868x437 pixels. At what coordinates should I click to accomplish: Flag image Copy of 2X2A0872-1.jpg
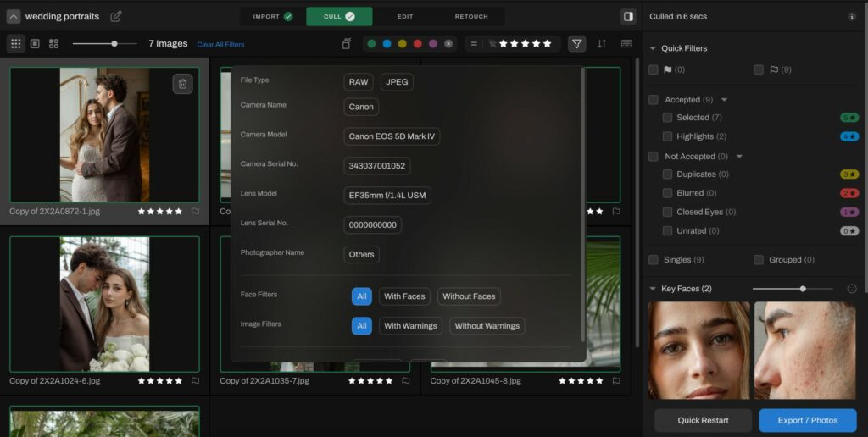tap(195, 212)
